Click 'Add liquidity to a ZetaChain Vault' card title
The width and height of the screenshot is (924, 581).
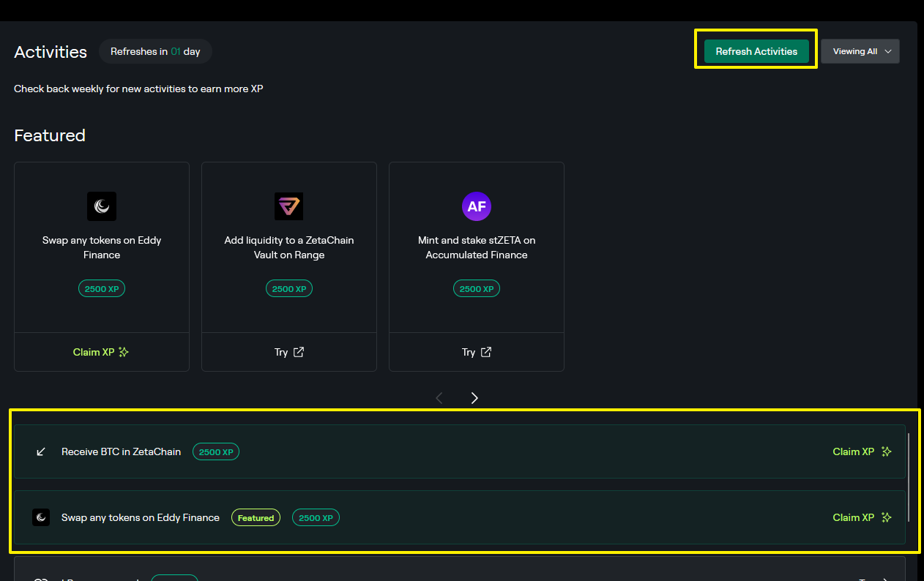tap(289, 247)
